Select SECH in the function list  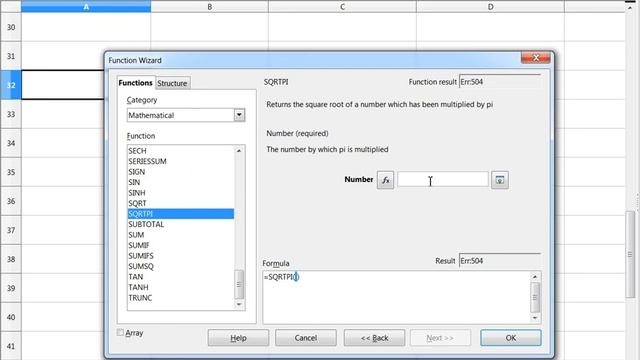tap(181, 151)
